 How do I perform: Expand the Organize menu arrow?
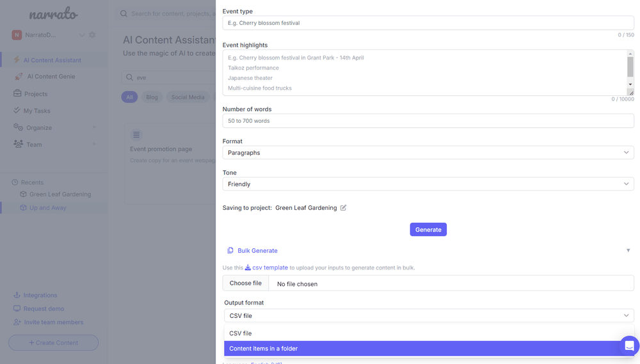(x=94, y=127)
